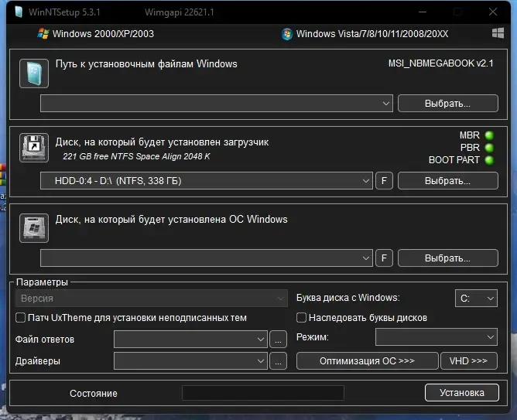Screen dimensions: 517x420
Task: Open the Файл ответов dropdown
Action: pos(190,340)
